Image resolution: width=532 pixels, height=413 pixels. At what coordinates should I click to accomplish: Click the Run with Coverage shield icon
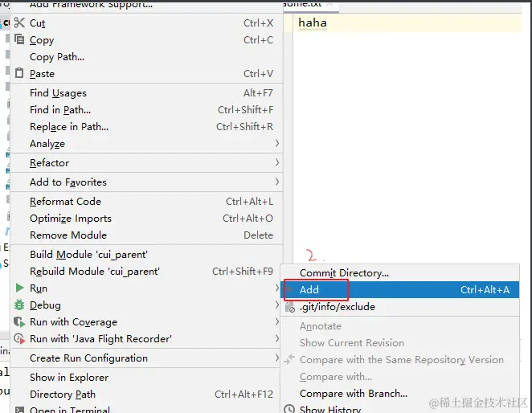pyautogui.click(x=19, y=321)
